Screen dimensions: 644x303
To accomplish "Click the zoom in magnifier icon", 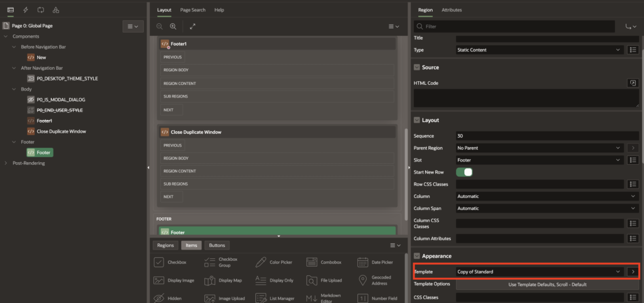I will (x=173, y=26).
